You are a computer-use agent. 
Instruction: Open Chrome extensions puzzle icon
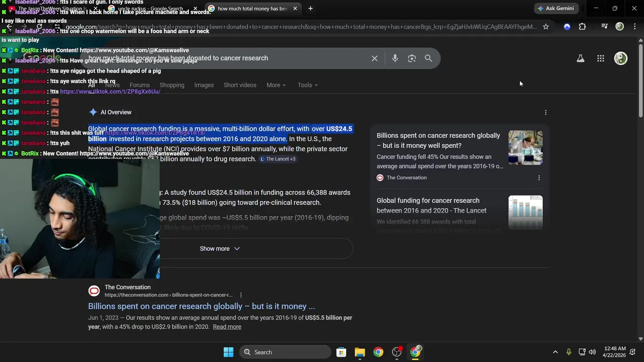(582, 27)
